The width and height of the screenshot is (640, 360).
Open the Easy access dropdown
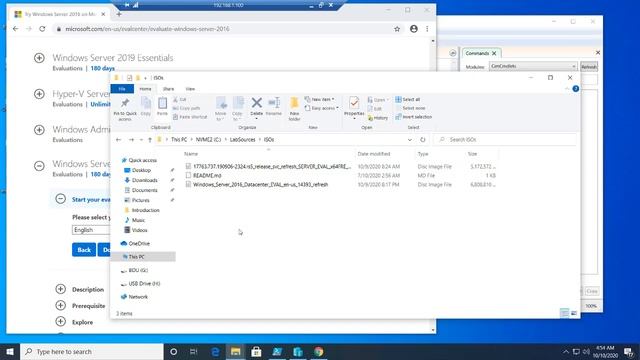click(322, 108)
